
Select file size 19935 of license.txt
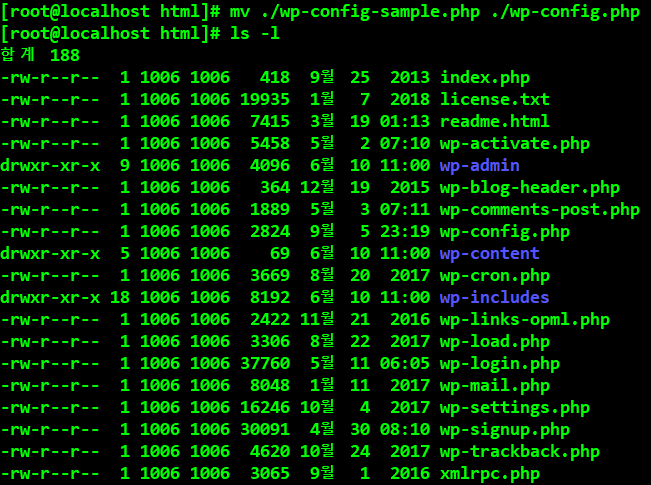click(265, 100)
